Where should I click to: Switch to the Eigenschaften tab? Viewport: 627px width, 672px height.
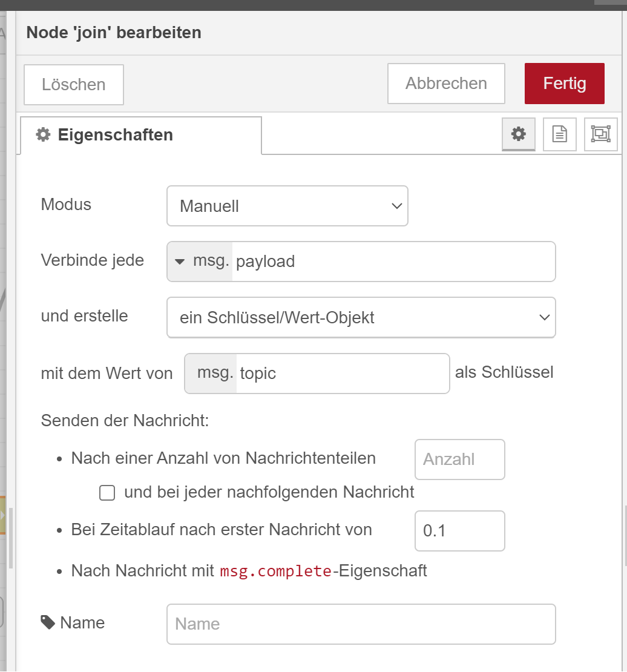coord(140,134)
